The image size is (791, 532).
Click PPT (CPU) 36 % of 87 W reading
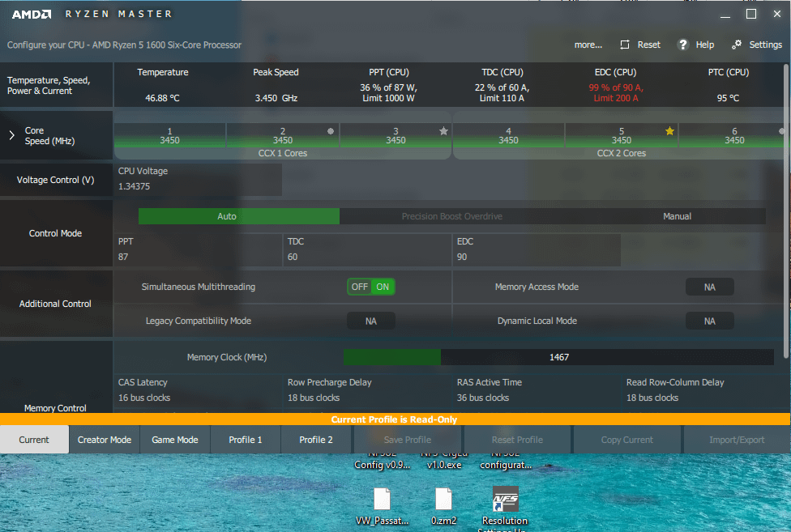(388, 92)
